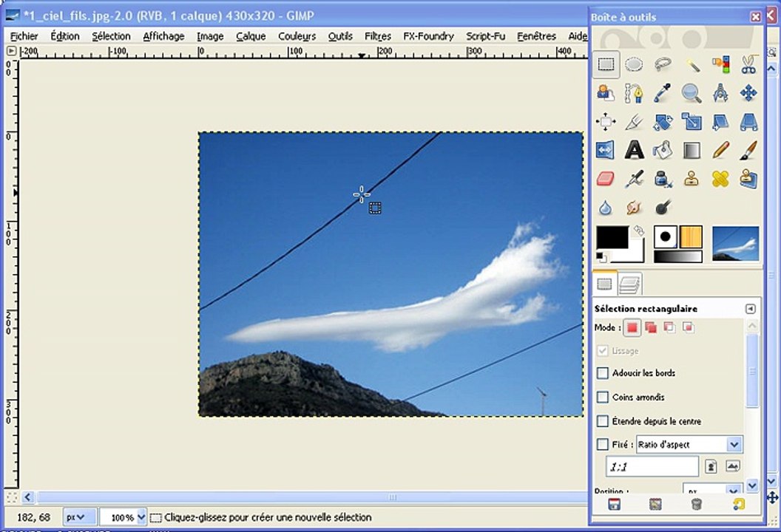Open the FX-Foundry menu

(428, 36)
